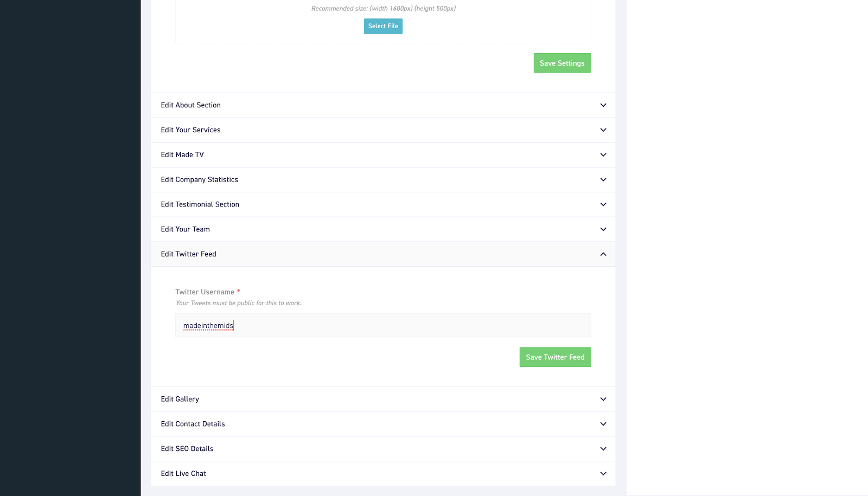Screen dimensions: 868x496
Task: Expand Edit Made TV chevron
Action: click(x=603, y=155)
